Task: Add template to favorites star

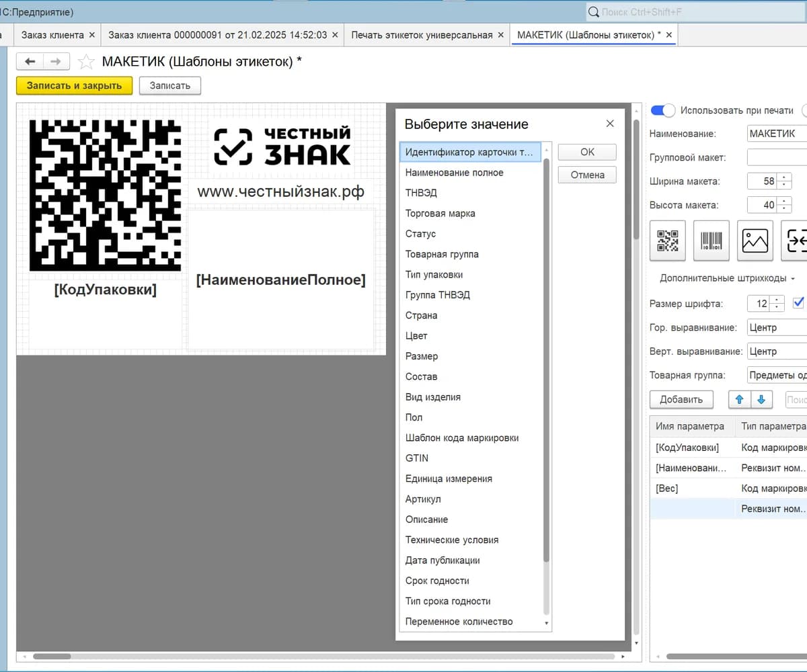Action: pyautogui.click(x=86, y=62)
